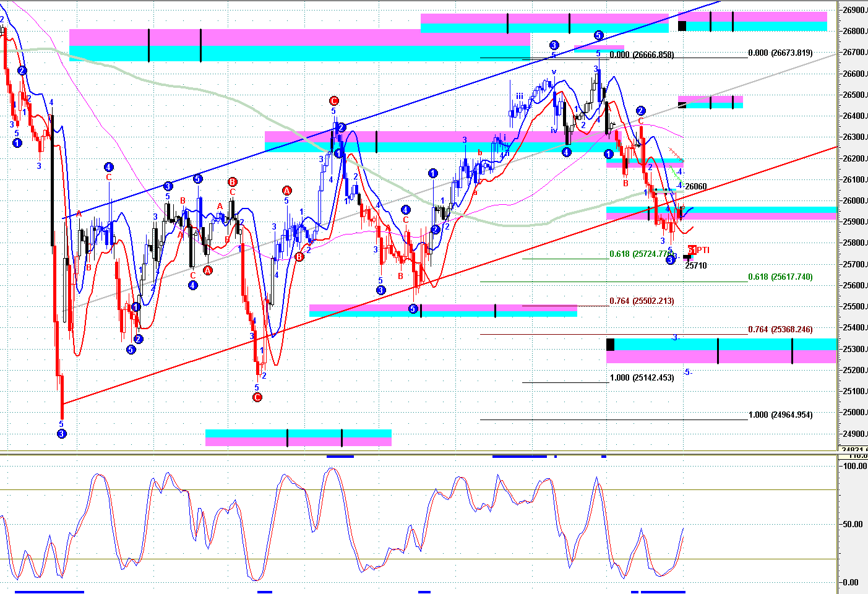Click the 100.00 oscillator axis label

point(855,466)
